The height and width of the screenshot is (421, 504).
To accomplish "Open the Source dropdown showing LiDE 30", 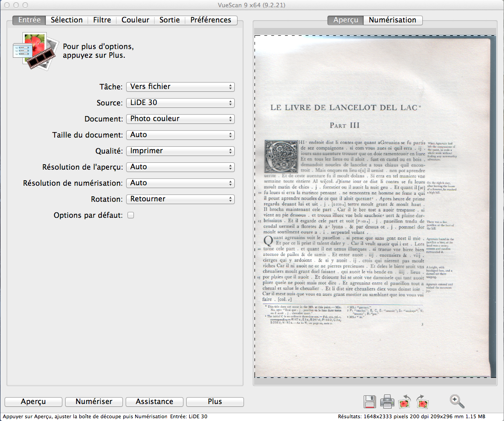I will (x=180, y=103).
